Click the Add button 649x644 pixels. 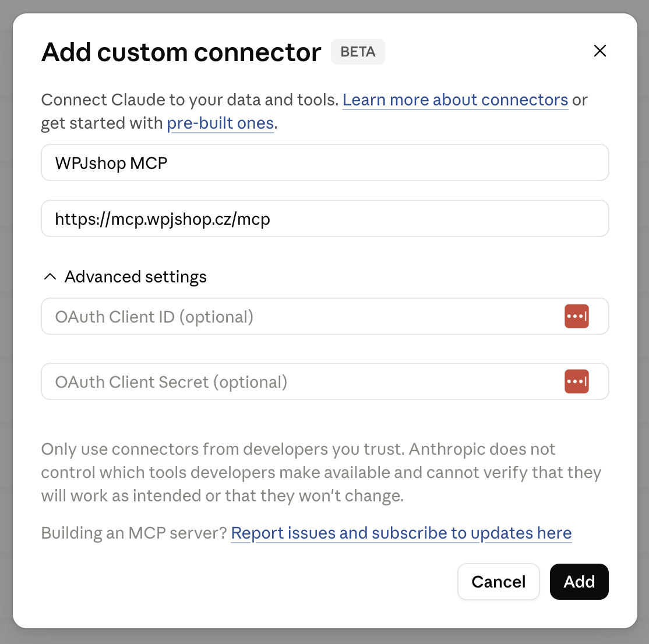(579, 582)
